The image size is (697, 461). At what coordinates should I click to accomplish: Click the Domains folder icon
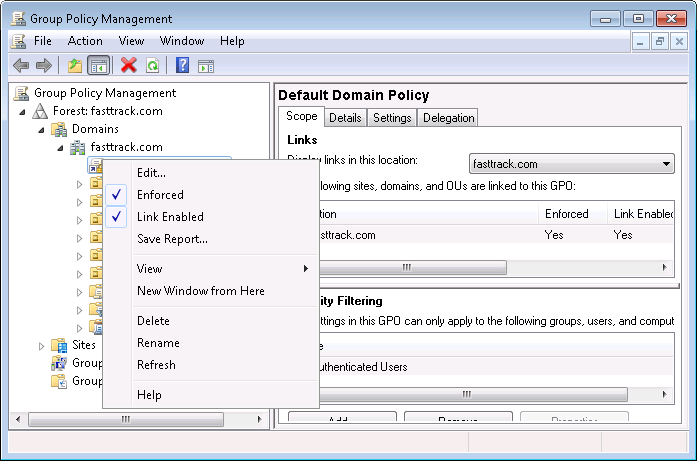[59, 129]
